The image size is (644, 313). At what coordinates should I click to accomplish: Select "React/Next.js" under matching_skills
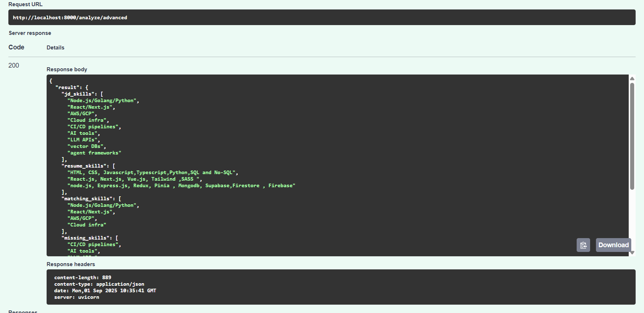tap(90, 212)
